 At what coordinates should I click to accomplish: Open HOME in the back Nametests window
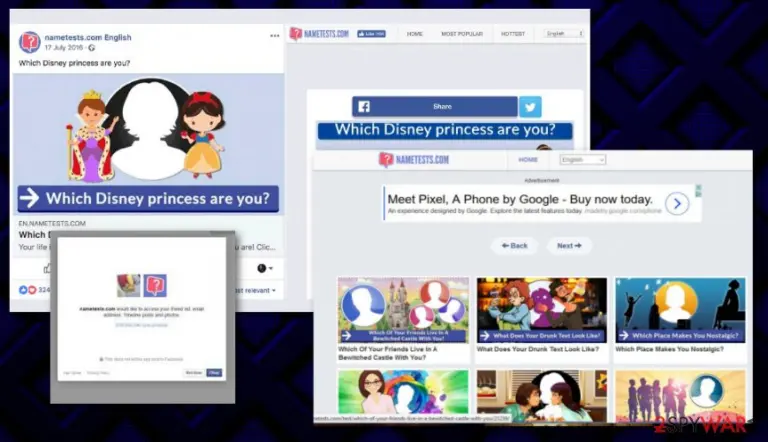[414, 34]
